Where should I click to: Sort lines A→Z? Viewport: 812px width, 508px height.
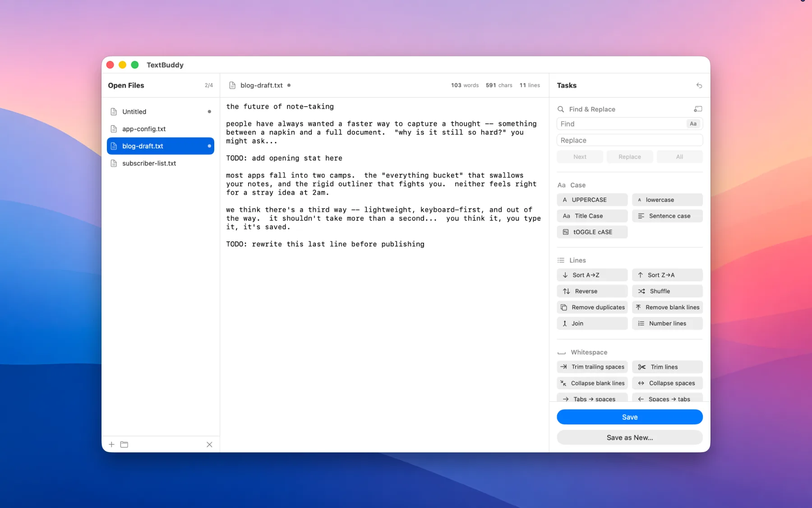(x=592, y=275)
